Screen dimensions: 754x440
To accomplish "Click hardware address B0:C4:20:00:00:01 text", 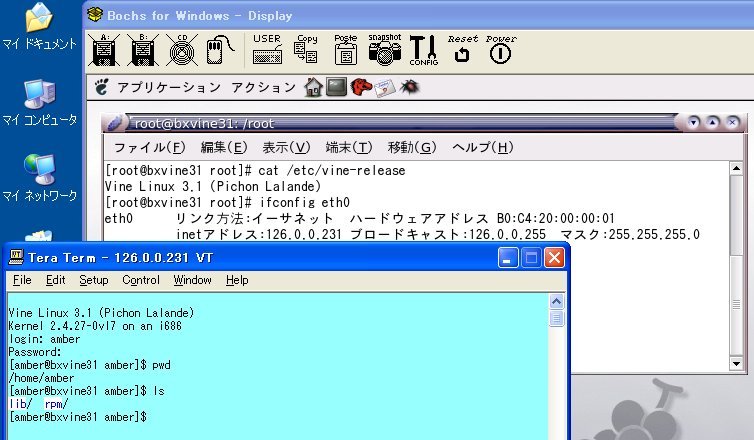I will [556, 218].
